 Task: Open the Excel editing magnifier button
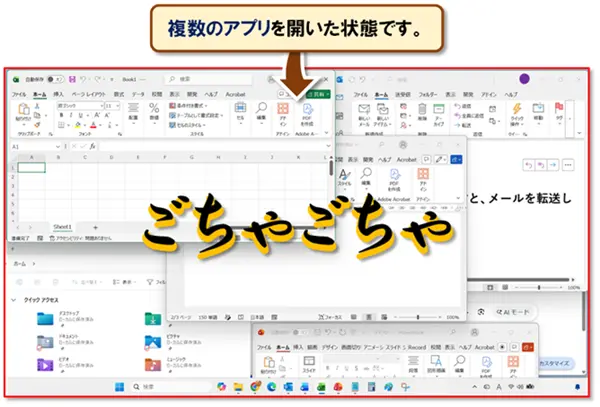[261, 111]
